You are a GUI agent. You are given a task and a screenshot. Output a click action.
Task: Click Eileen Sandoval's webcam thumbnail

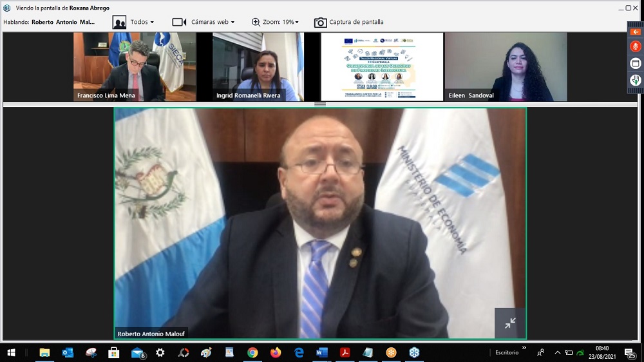pos(506,66)
